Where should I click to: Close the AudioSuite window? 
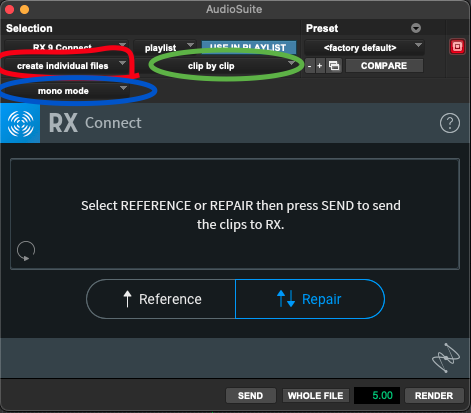tap(9, 9)
